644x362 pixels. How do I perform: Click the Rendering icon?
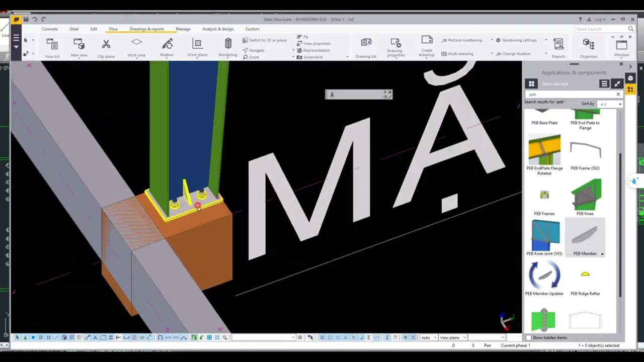pos(228,44)
